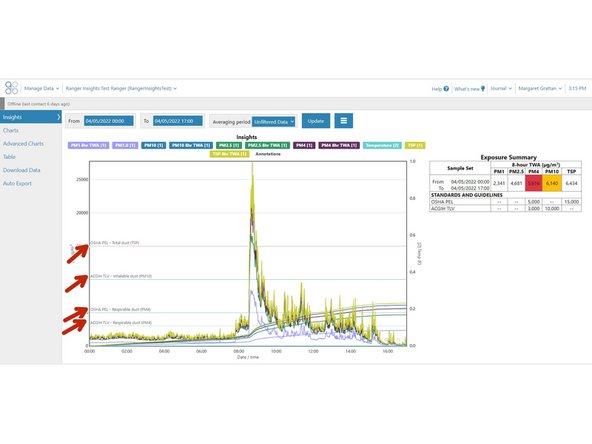
Task: Select Auto Export in the sidebar
Action: (x=17, y=183)
